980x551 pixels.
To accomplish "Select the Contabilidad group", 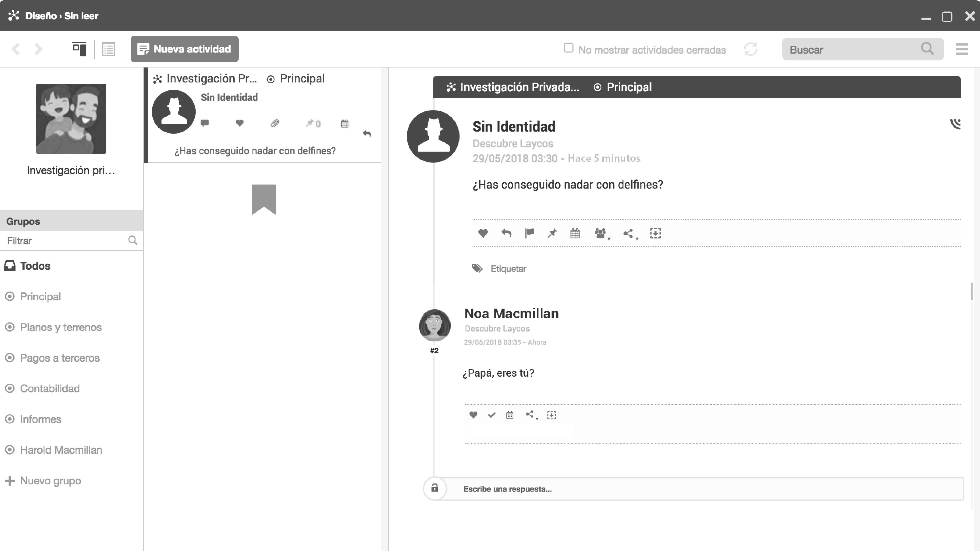I will [x=42, y=388].
